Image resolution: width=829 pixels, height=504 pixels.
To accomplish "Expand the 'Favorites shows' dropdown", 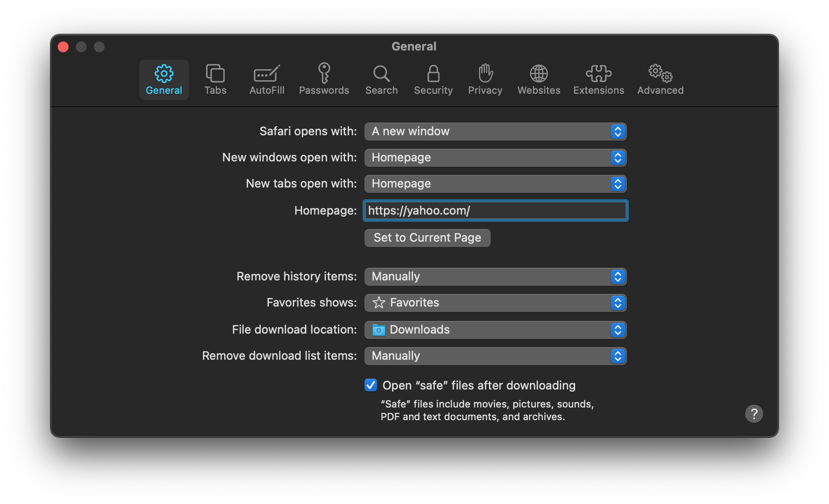I will (495, 302).
